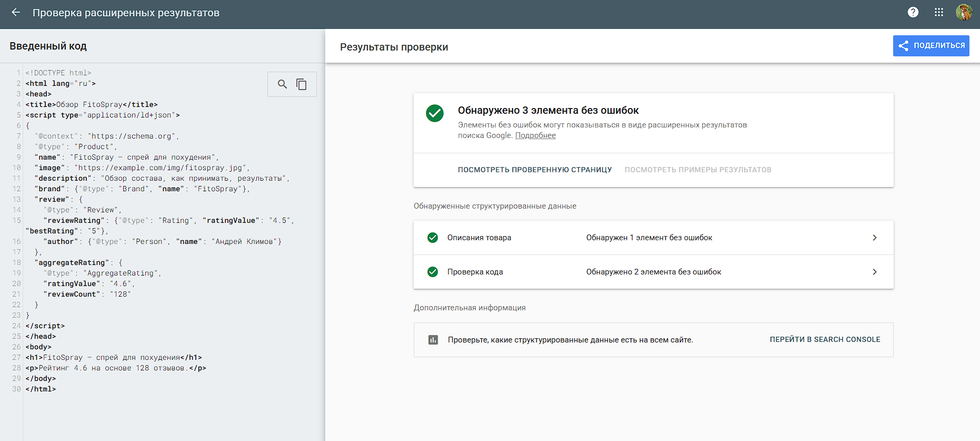Click the chart icon in Search Console card
The image size is (980, 441).
[x=433, y=340]
